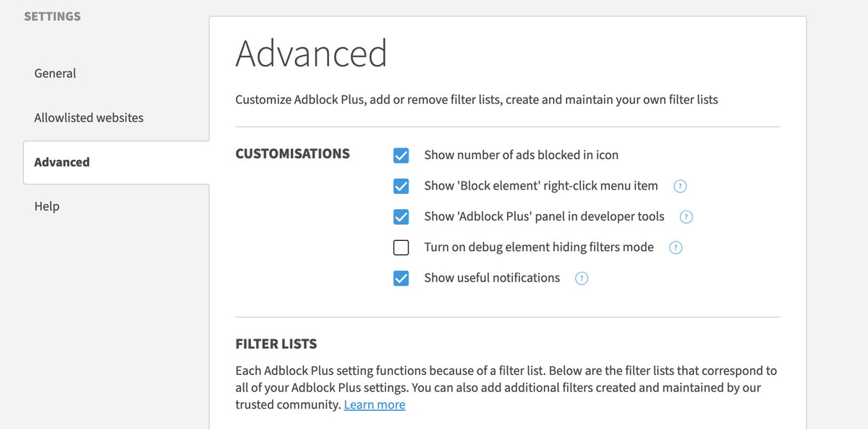Click the question mark beside 'Adblock Plus' panel option
This screenshot has width=868, height=429.
tap(686, 216)
